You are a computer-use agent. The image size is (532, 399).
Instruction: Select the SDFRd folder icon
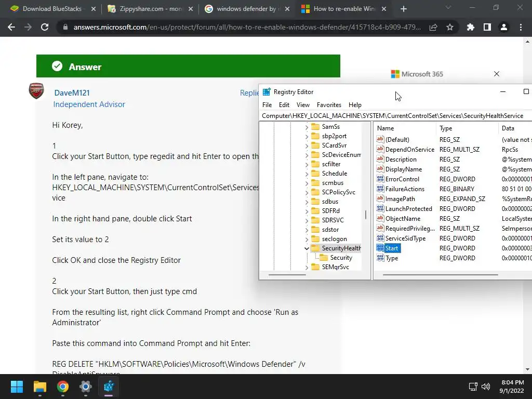pyautogui.click(x=315, y=211)
